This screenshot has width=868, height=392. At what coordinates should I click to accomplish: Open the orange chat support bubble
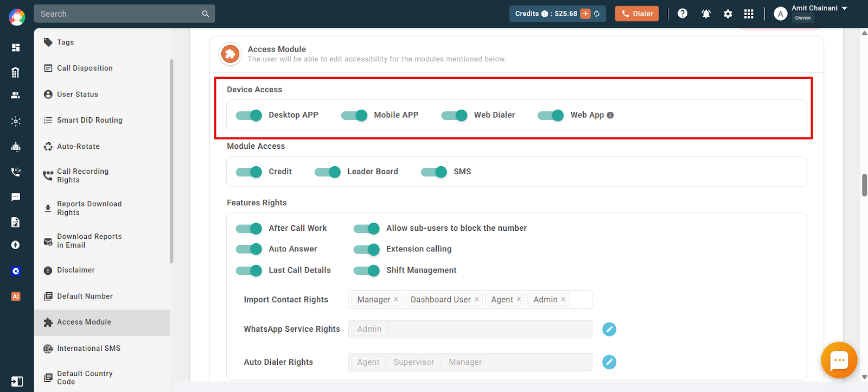[839, 360]
